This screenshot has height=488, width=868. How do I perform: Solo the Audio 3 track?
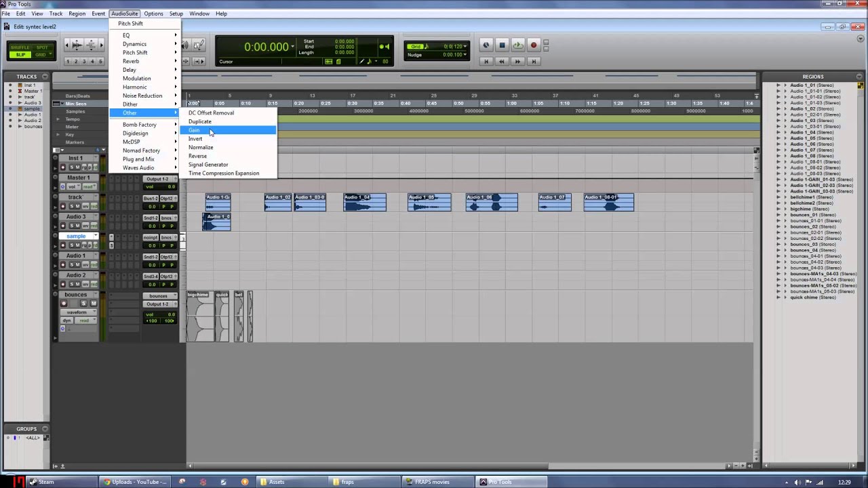pos(71,226)
